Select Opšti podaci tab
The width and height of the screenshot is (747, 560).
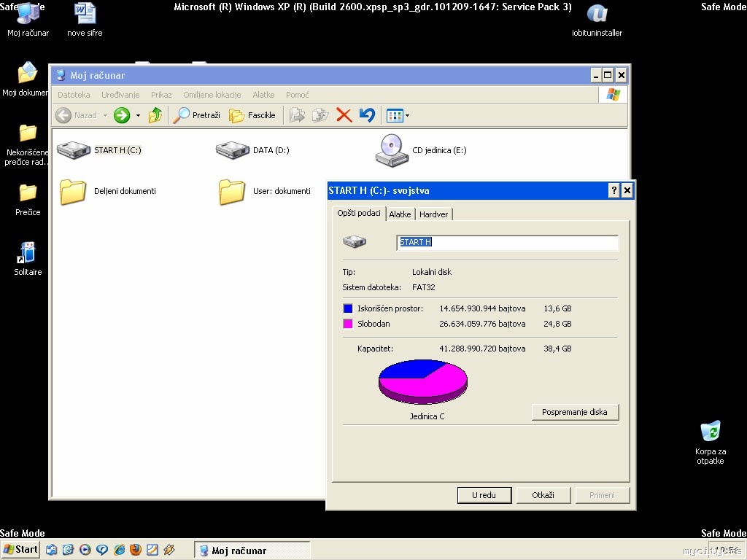click(x=359, y=213)
